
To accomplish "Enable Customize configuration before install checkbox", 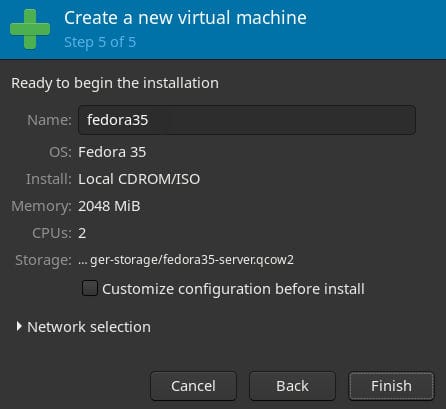I will tap(90, 288).
